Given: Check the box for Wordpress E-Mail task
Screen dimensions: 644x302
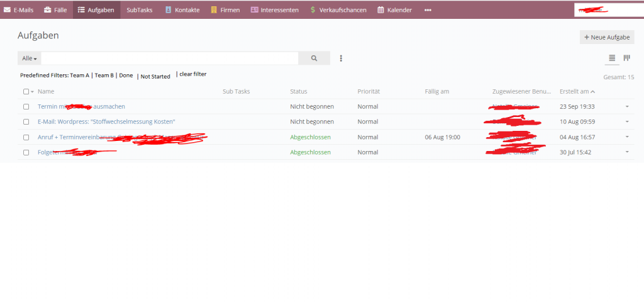Looking at the screenshot, I should click(26, 121).
